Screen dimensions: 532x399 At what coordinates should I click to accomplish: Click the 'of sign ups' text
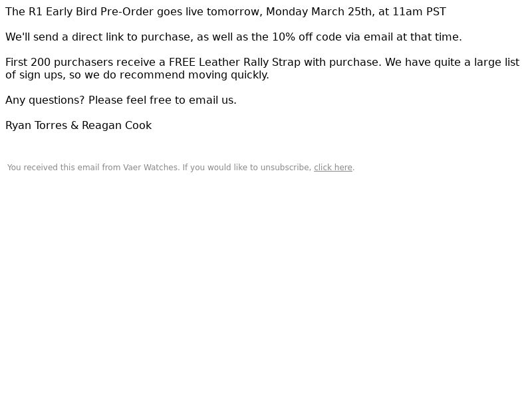click(35, 75)
